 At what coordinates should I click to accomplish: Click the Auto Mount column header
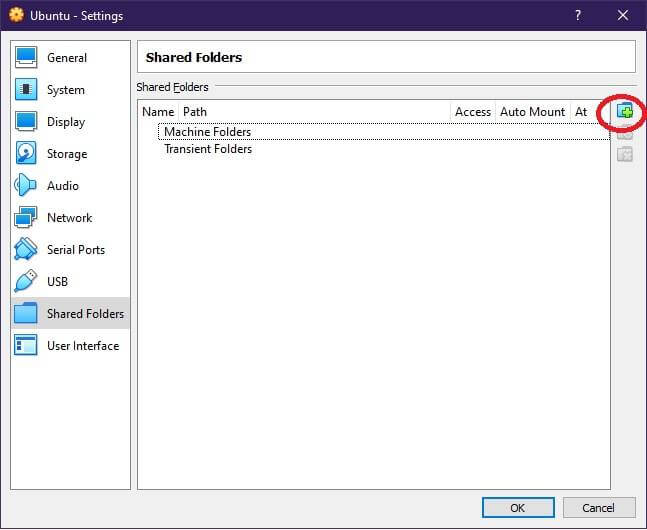(533, 112)
